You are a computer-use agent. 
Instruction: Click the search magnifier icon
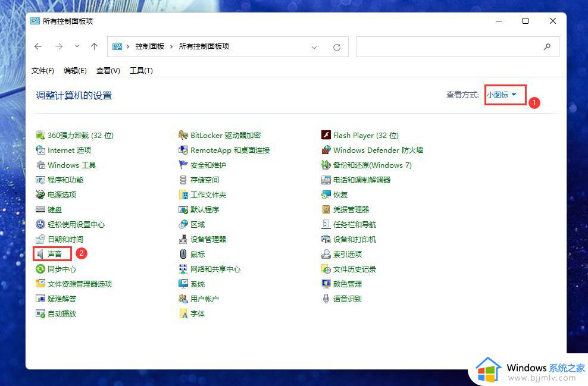pos(547,47)
